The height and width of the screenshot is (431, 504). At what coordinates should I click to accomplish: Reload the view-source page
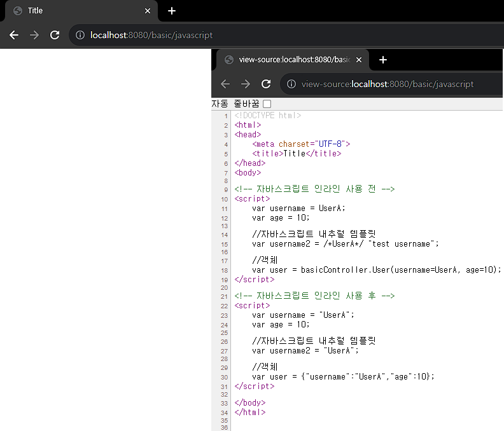[x=266, y=84]
